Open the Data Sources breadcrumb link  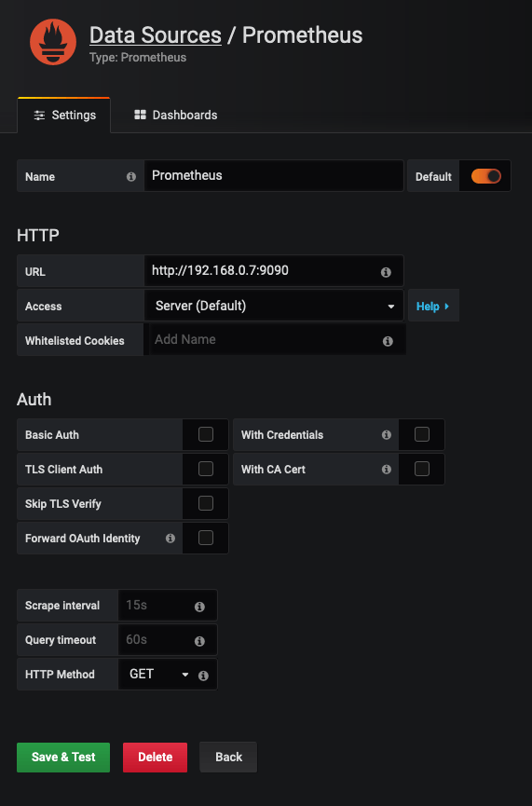[156, 35]
